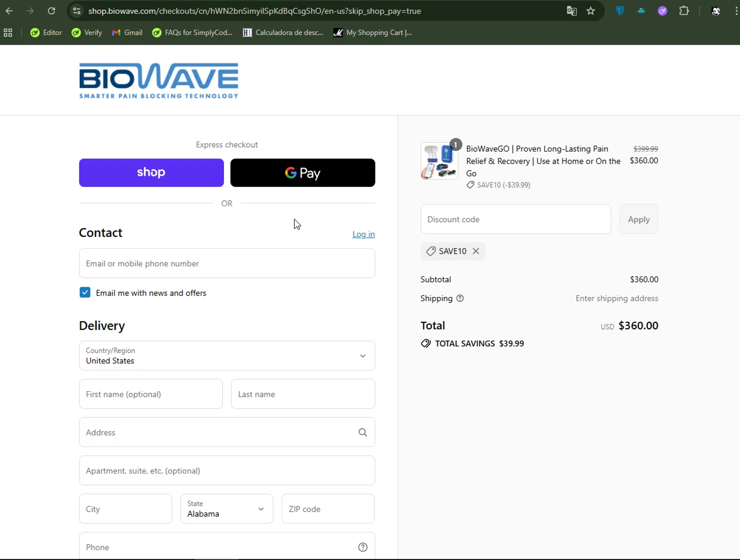This screenshot has height=560, width=740.
Task: Open the purple circular extension icon
Action: tap(663, 11)
